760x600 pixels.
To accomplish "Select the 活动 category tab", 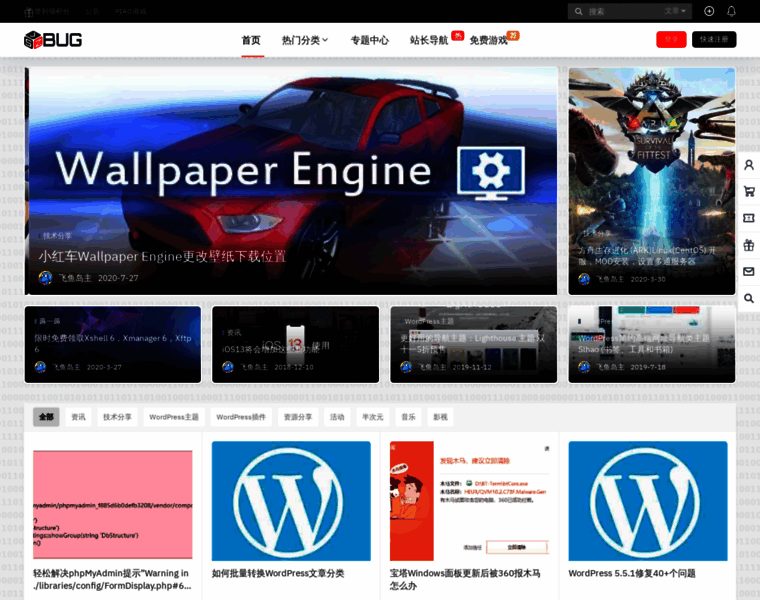I will tap(337, 417).
